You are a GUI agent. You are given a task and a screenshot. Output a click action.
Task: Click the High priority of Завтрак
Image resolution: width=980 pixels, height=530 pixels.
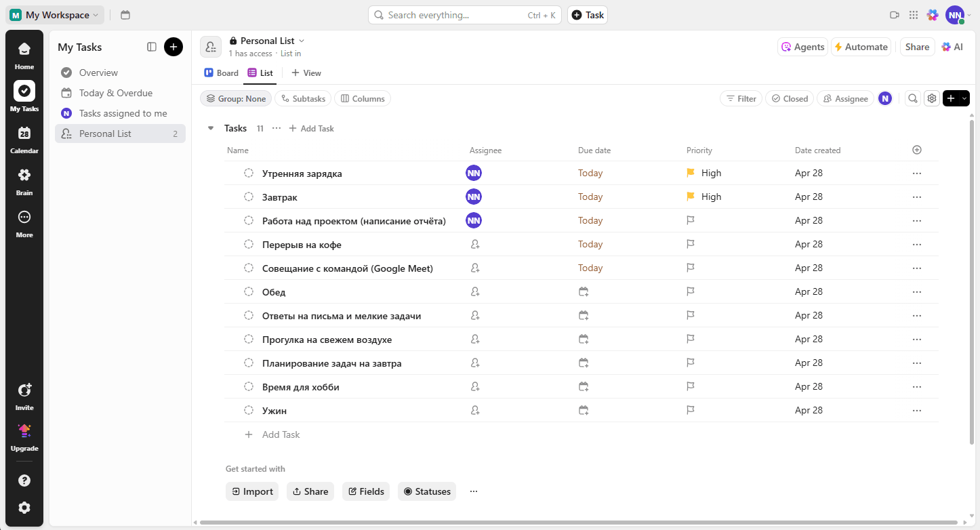pos(704,197)
